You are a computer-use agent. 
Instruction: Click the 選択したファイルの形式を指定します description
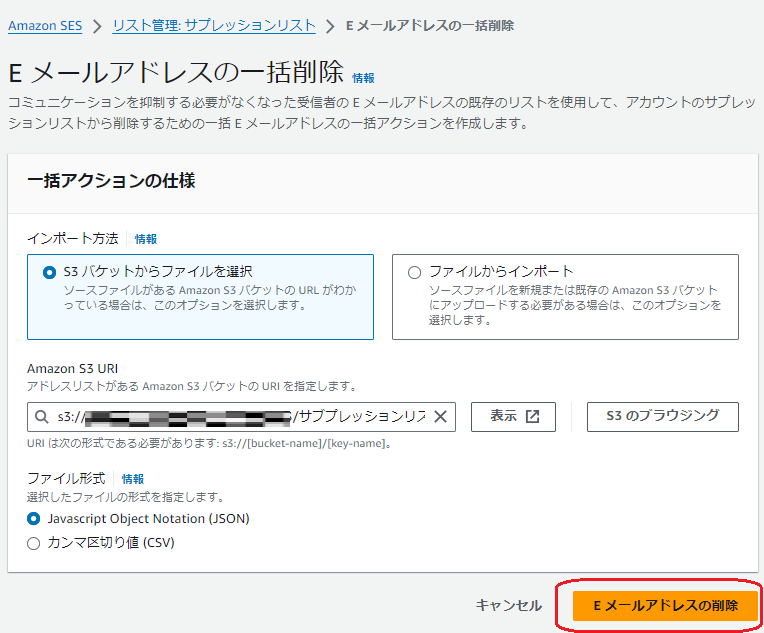coord(126,497)
